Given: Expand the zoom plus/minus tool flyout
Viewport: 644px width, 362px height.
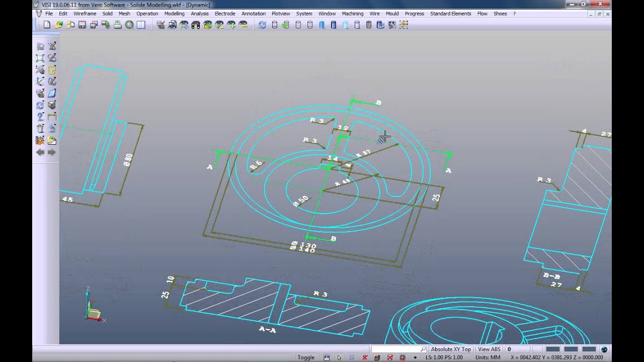Looking at the screenshot, I should pyautogui.click(x=40, y=69).
